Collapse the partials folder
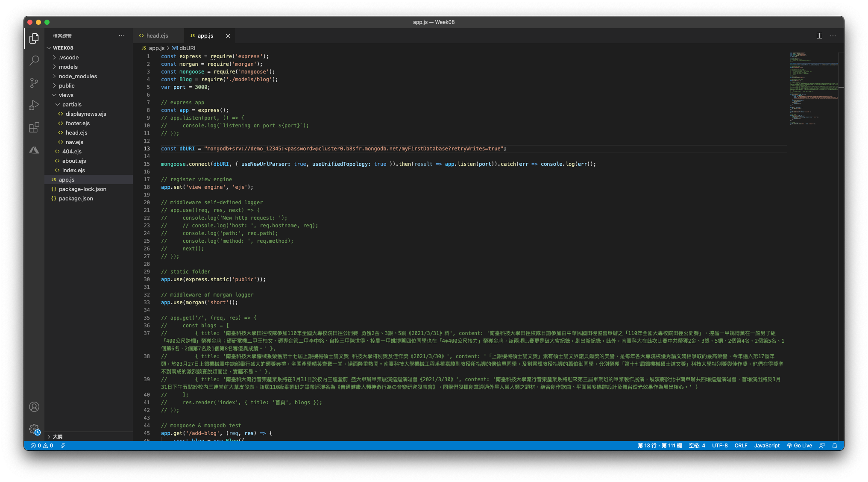The height and width of the screenshot is (482, 868). (x=72, y=104)
